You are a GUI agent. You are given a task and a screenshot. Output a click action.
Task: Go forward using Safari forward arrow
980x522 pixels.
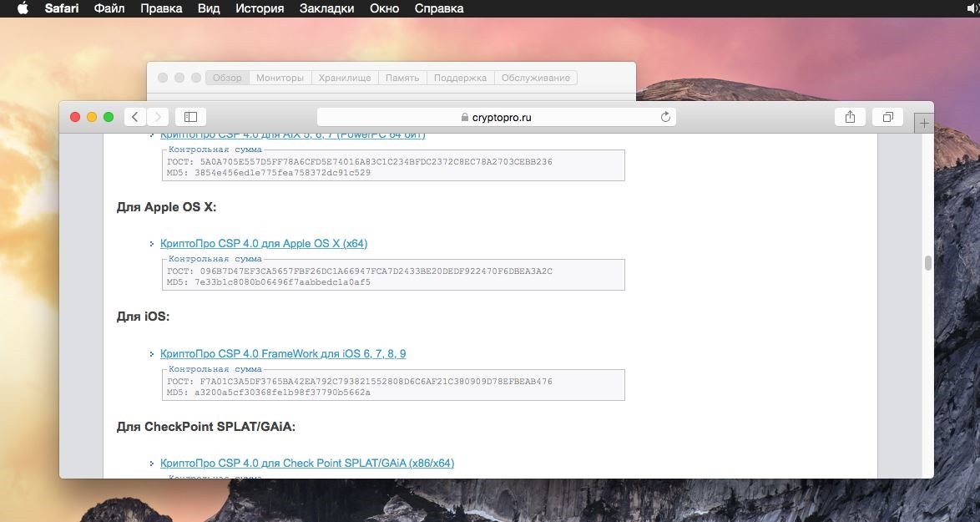pyautogui.click(x=158, y=117)
